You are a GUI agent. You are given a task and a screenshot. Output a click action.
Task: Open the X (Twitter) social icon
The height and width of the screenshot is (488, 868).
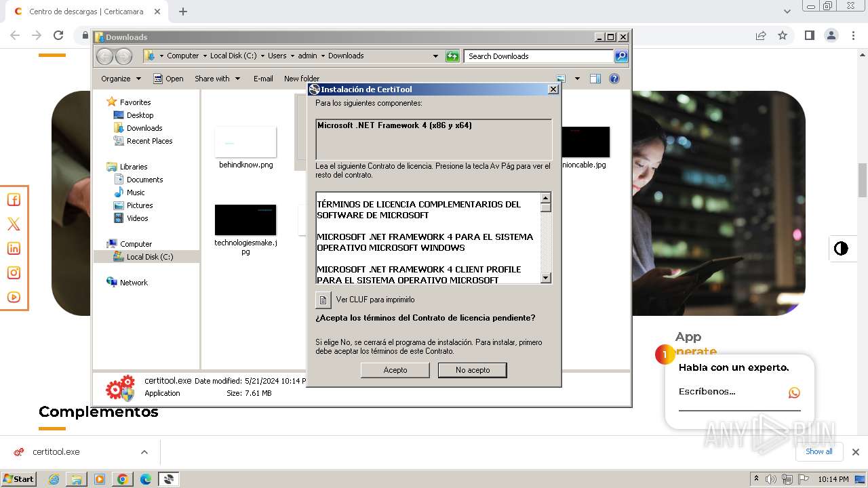[x=14, y=224]
